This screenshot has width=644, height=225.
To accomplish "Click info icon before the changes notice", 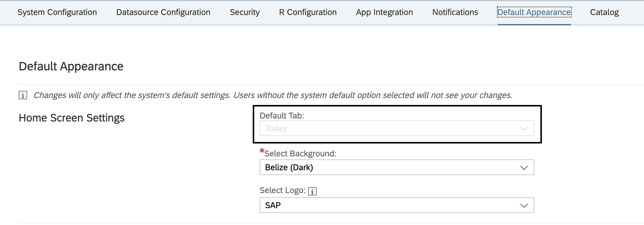I will 23,95.
